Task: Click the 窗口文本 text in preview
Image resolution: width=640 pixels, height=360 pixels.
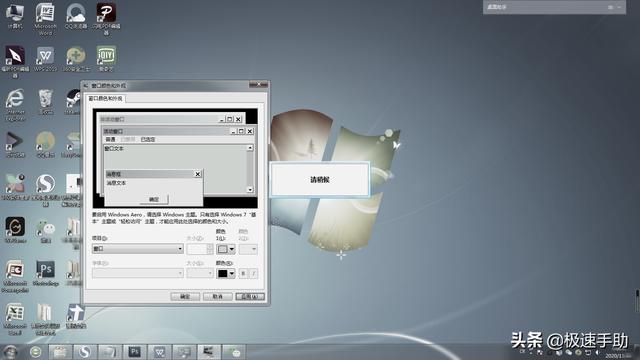Action: 113,149
